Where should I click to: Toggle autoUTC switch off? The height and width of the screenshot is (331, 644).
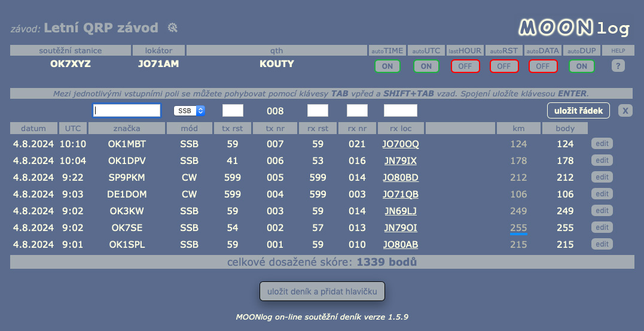[x=426, y=66]
